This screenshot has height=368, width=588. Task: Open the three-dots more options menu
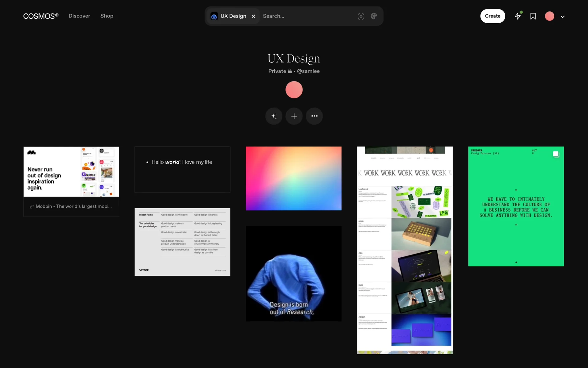314,116
